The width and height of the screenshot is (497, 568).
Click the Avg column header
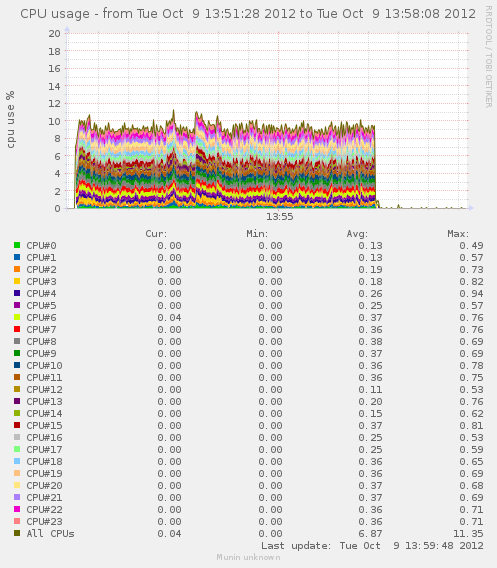click(x=357, y=234)
